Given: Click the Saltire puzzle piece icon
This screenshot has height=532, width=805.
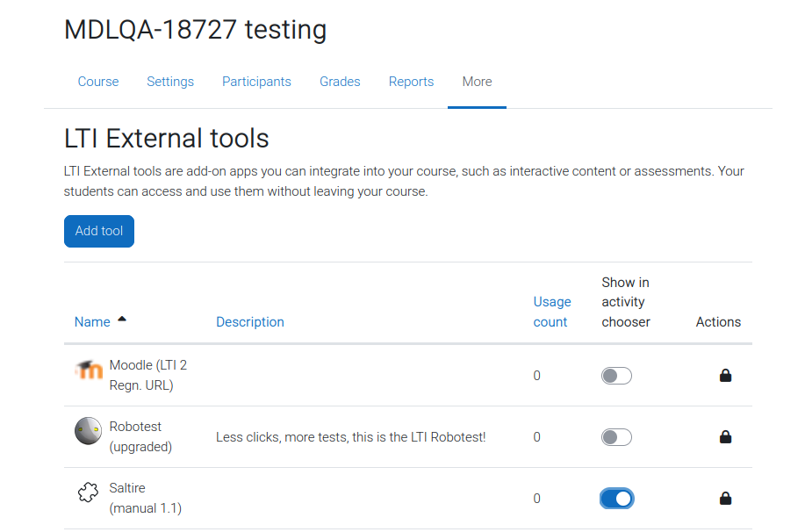Looking at the screenshot, I should point(89,492).
